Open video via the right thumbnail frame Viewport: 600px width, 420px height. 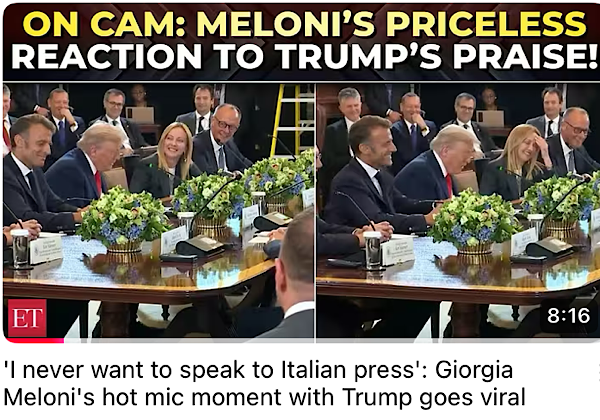pyautogui.click(x=458, y=210)
